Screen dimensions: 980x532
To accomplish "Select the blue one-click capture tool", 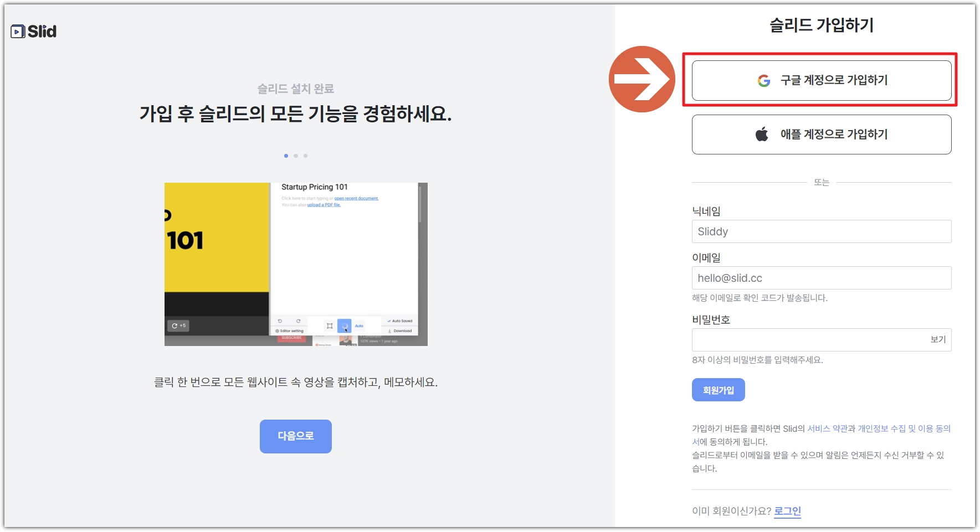I will pyautogui.click(x=345, y=326).
